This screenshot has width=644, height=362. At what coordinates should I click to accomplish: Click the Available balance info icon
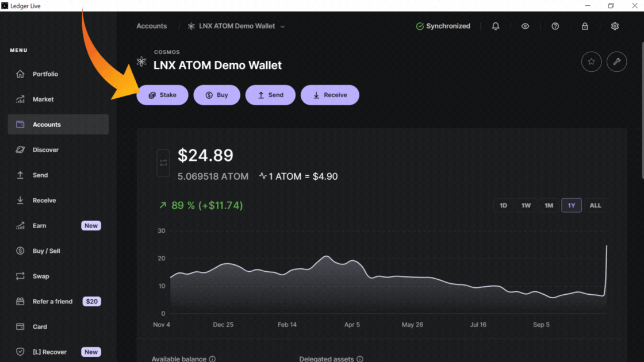212,359
